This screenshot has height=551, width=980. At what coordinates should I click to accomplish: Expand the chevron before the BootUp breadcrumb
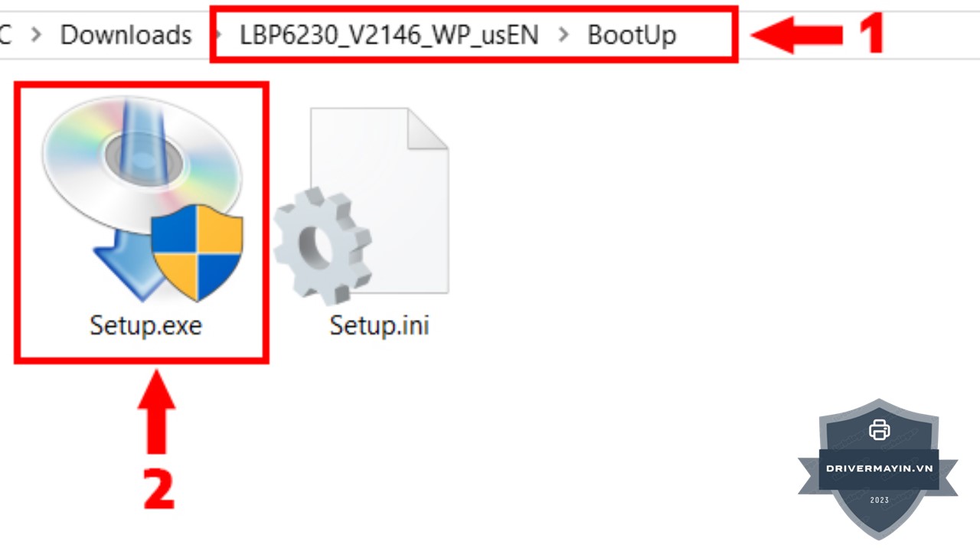click(x=563, y=35)
